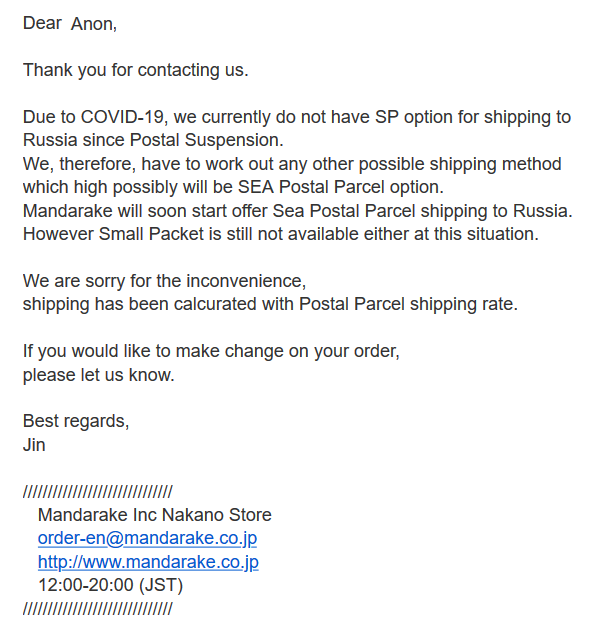The height and width of the screenshot is (630, 607).
Task: Click the "Russia since Postal Suspension." line
Action: 153,140
